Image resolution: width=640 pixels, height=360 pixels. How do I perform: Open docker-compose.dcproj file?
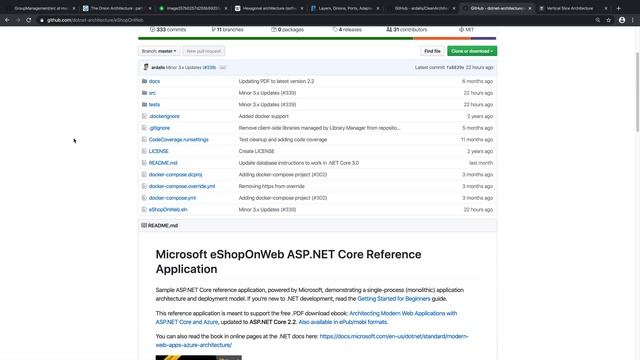click(x=176, y=174)
